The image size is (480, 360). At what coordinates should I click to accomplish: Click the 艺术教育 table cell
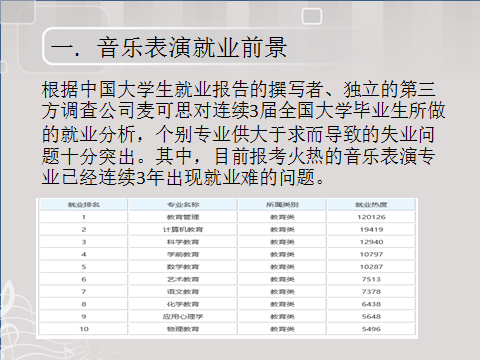point(183,279)
